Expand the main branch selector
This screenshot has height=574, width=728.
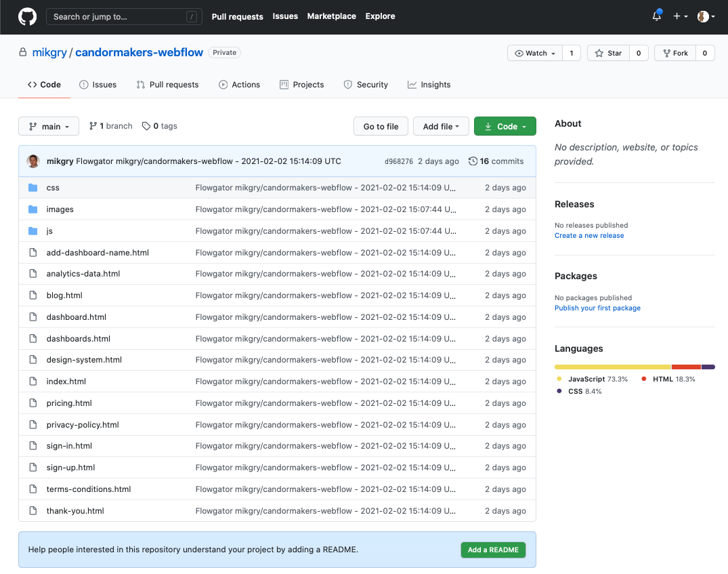click(49, 127)
